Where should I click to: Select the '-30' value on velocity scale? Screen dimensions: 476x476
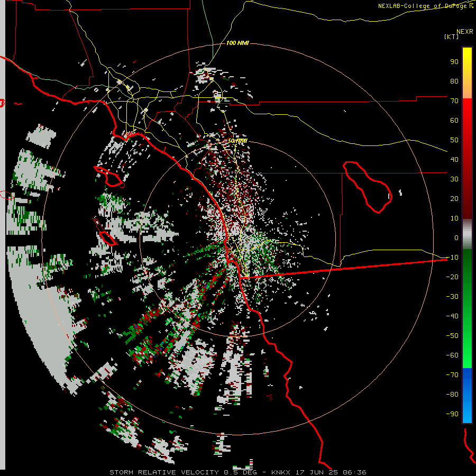452,297
